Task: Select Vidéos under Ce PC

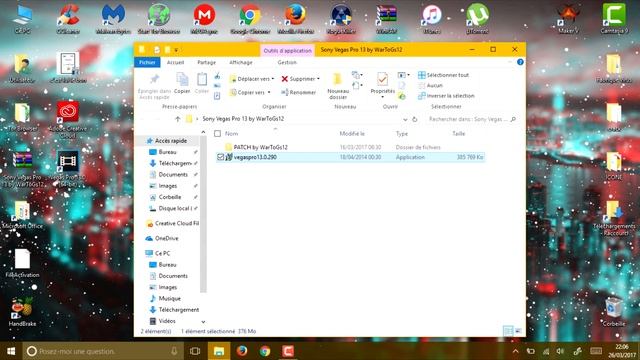Action: click(167, 321)
